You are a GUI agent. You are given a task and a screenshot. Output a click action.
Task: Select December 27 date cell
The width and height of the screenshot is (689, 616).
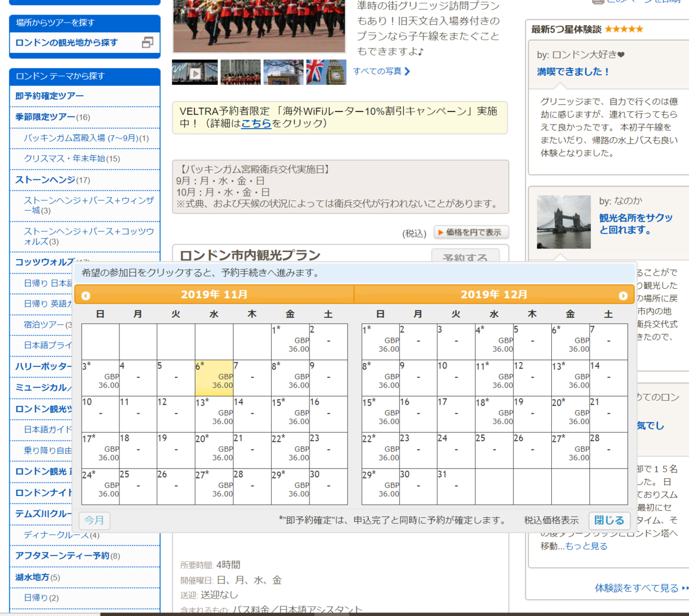[570, 450]
